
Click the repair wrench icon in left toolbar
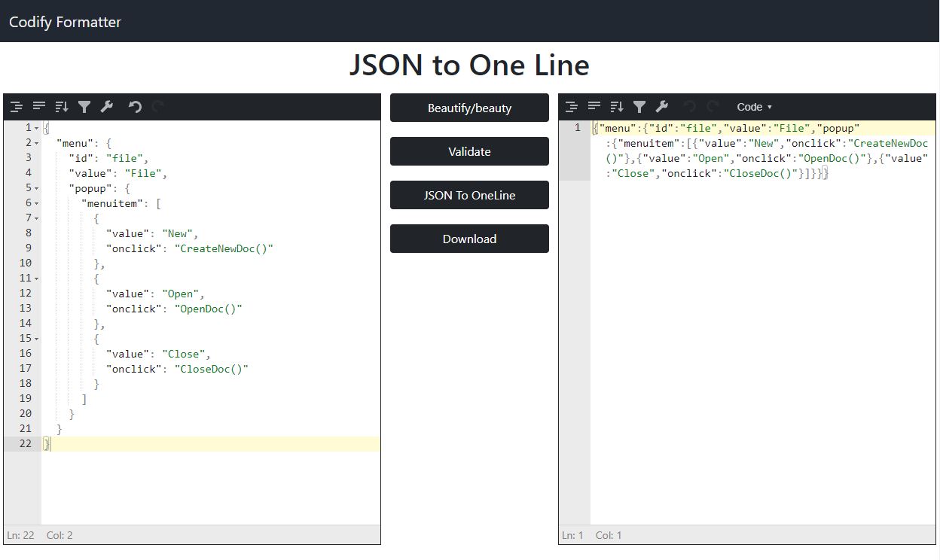tap(107, 107)
